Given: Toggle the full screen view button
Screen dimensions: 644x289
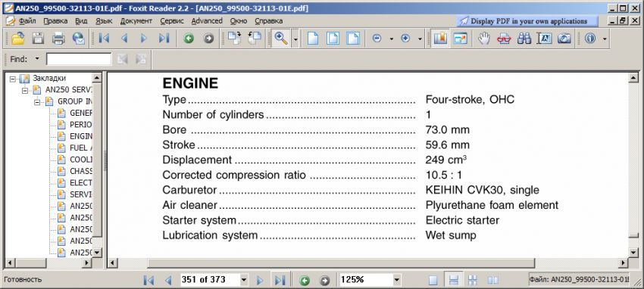Looking at the screenshot, I should (x=460, y=39).
